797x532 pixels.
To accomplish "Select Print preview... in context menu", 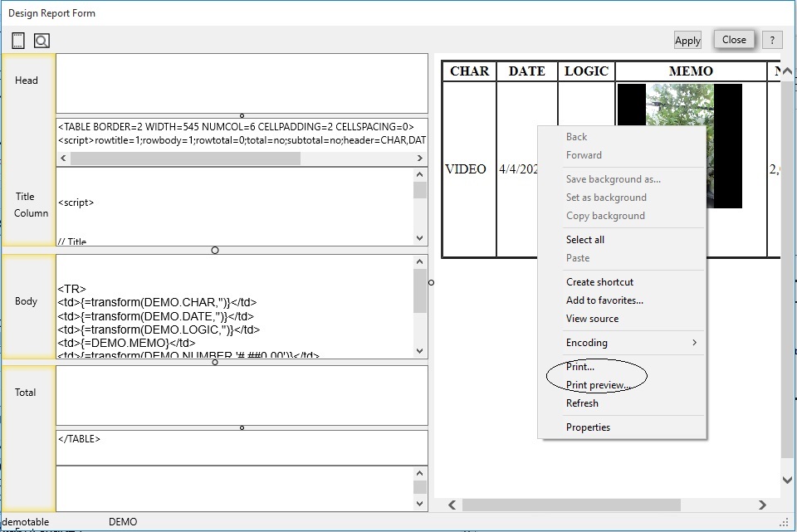I will tap(599, 385).
